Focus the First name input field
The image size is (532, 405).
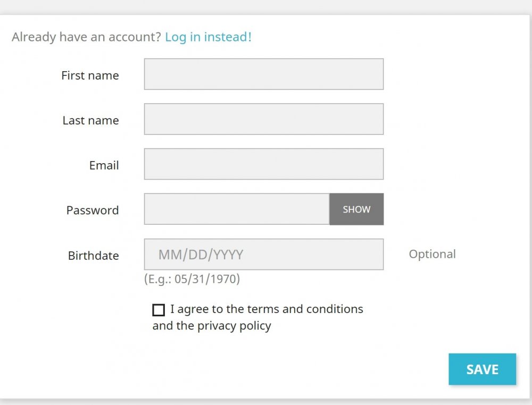(263, 74)
